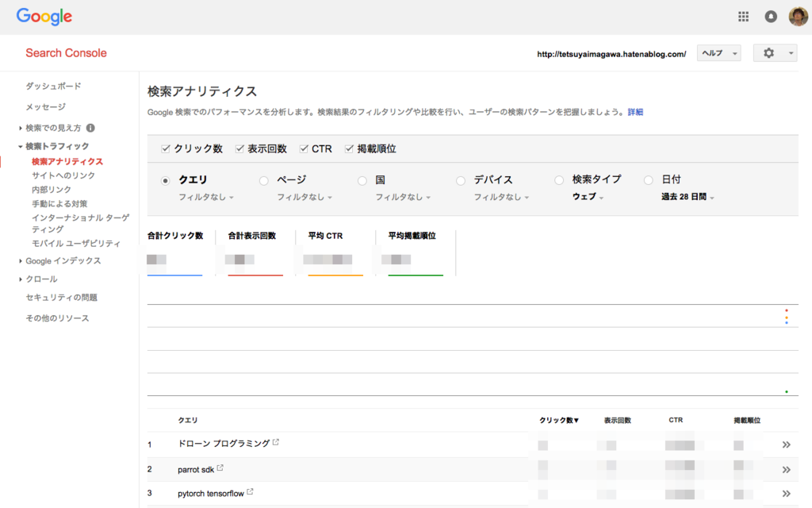
Task: Open the ドローン プログラミング query
Action: point(224,444)
